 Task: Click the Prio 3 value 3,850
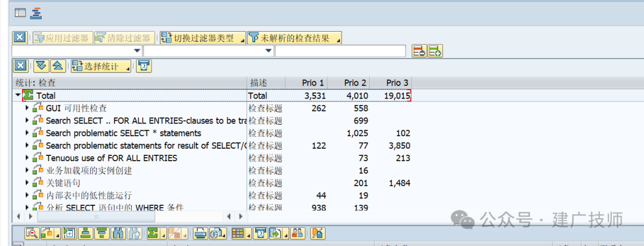pos(399,146)
